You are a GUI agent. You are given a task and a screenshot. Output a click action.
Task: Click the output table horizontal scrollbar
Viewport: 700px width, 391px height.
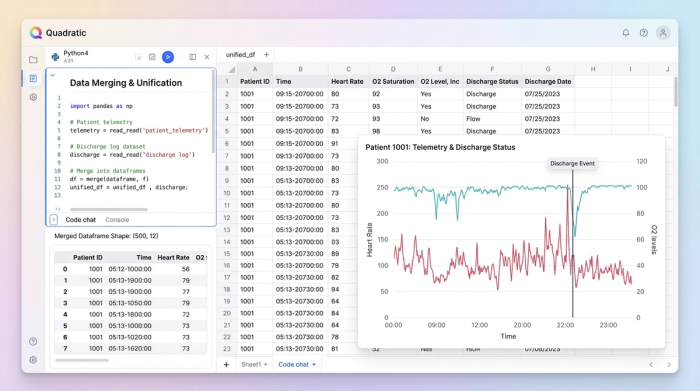click(82, 360)
